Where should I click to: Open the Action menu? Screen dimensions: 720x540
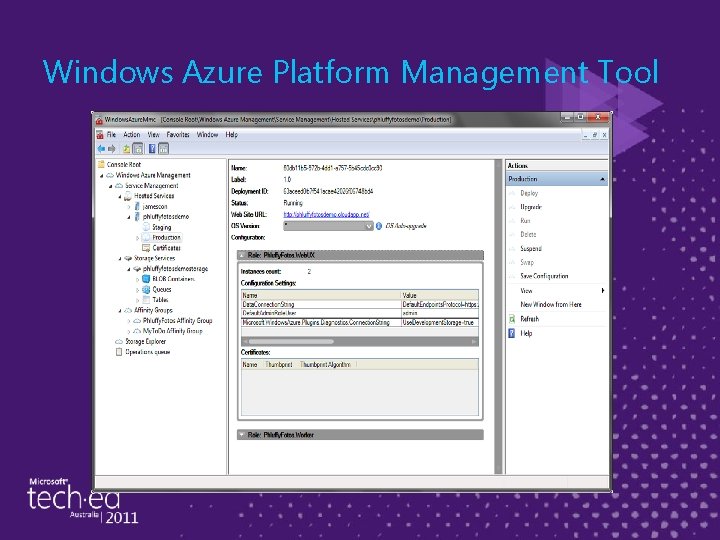tap(131, 135)
